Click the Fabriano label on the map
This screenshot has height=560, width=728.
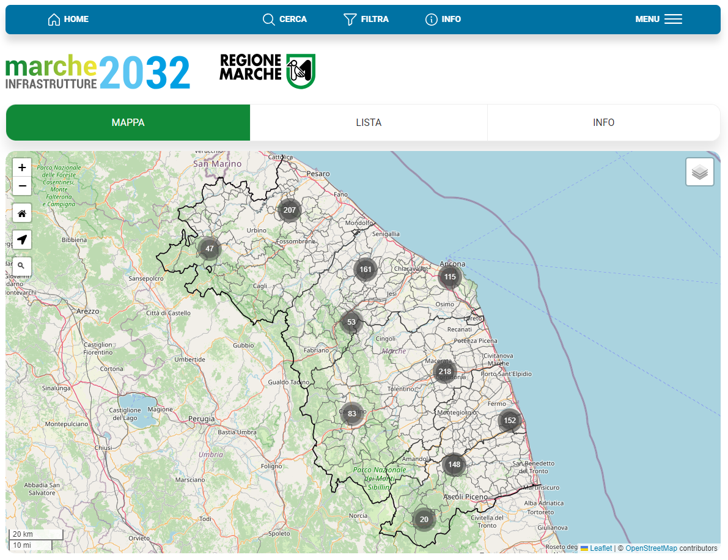point(316,350)
